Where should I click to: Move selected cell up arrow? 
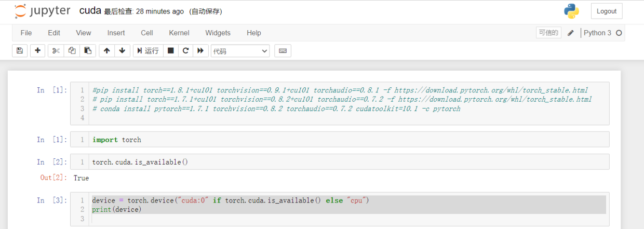106,51
